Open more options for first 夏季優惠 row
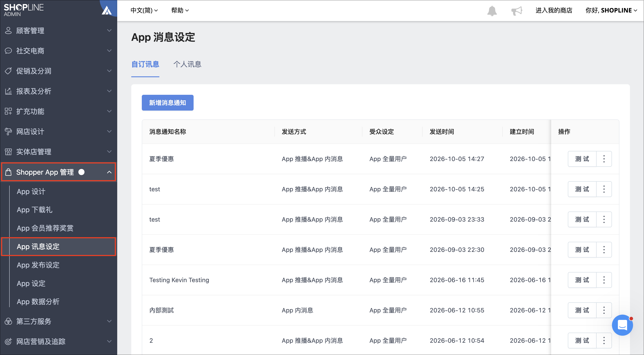 (604, 159)
